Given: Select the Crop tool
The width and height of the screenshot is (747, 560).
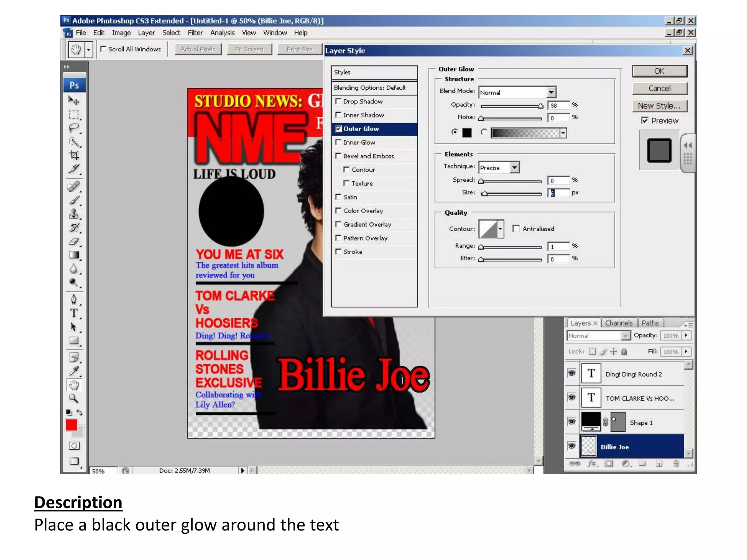Looking at the screenshot, I should 74,155.
